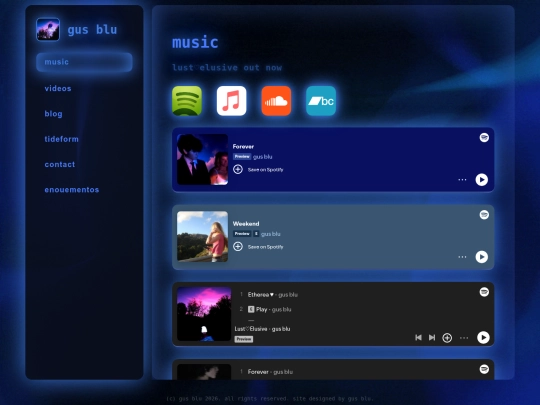540x405 pixels.
Task: Open more options on Weekend embed
Action: (462, 257)
